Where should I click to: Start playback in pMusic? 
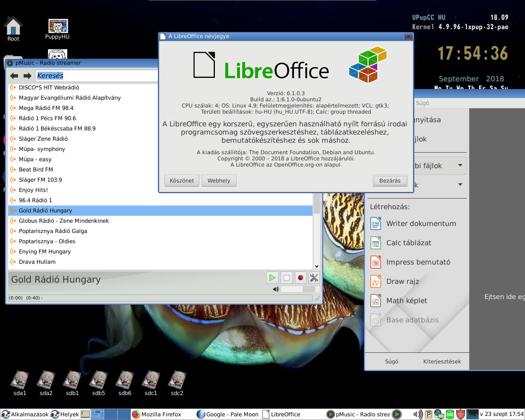(272, 278)
